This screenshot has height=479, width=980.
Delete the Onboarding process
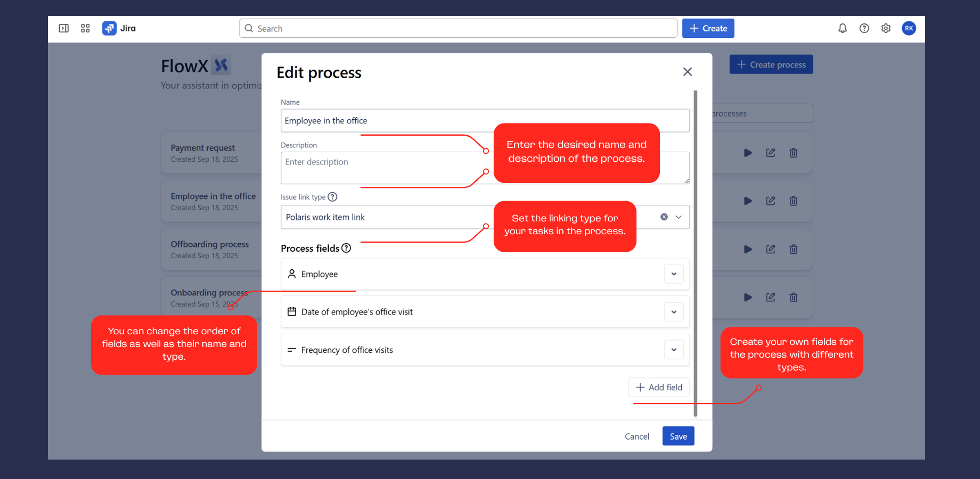794,298
